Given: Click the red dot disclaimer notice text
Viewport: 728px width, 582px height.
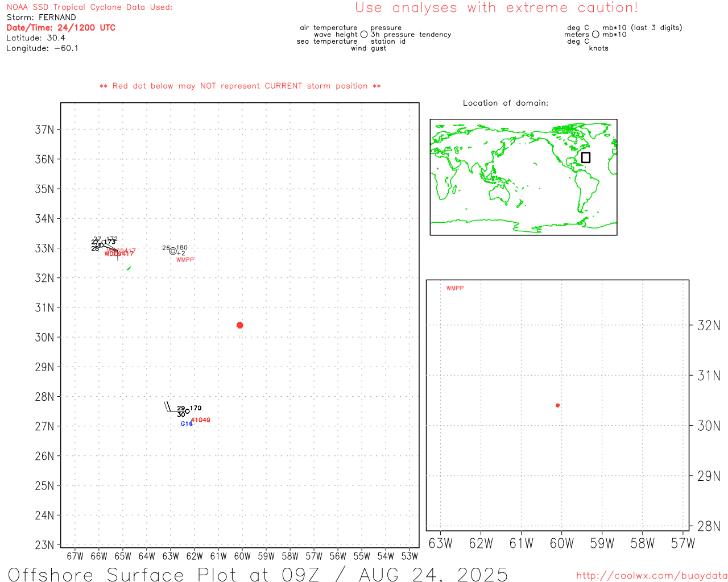Looking at the screenshot, I should 240,86.
